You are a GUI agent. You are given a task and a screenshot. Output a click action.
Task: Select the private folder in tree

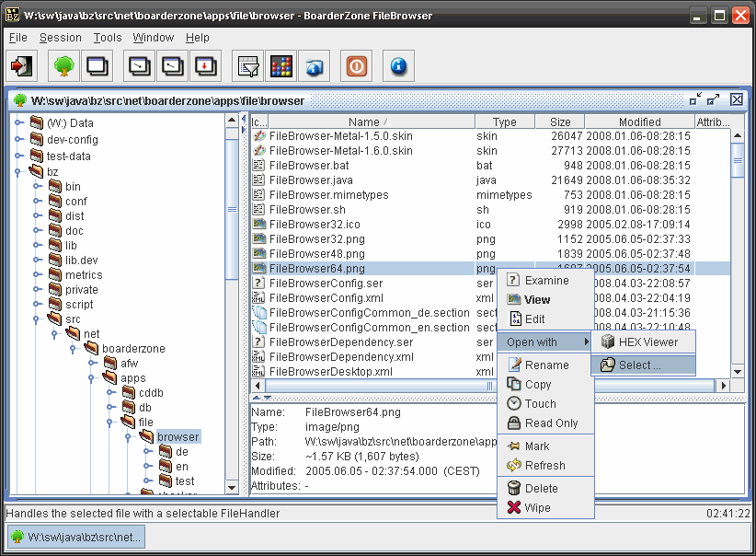(82, 290)
